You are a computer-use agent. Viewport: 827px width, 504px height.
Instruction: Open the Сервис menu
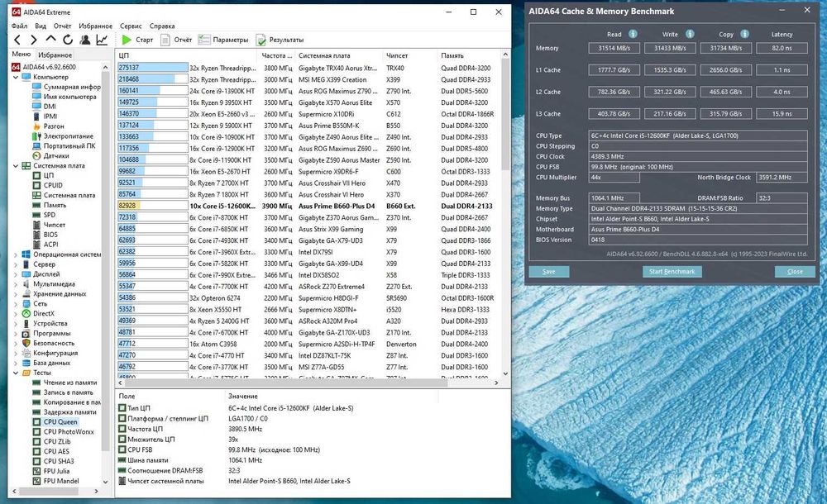[131, 26]
